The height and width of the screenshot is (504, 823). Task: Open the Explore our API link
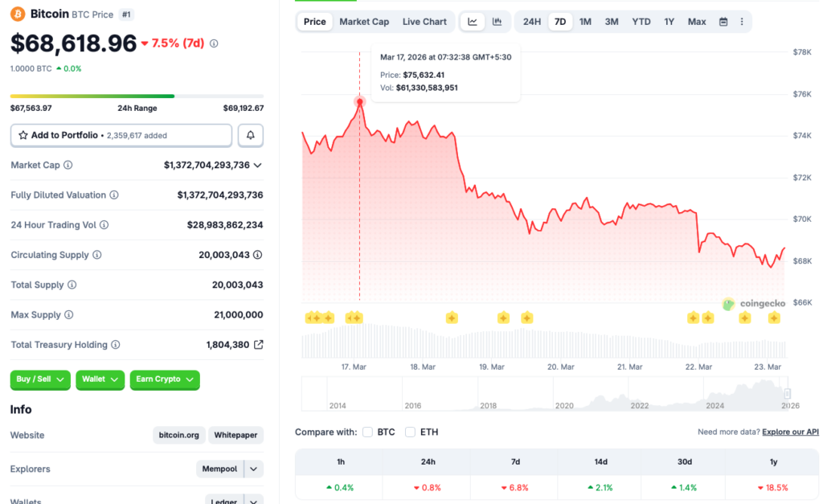coord(789,432)
